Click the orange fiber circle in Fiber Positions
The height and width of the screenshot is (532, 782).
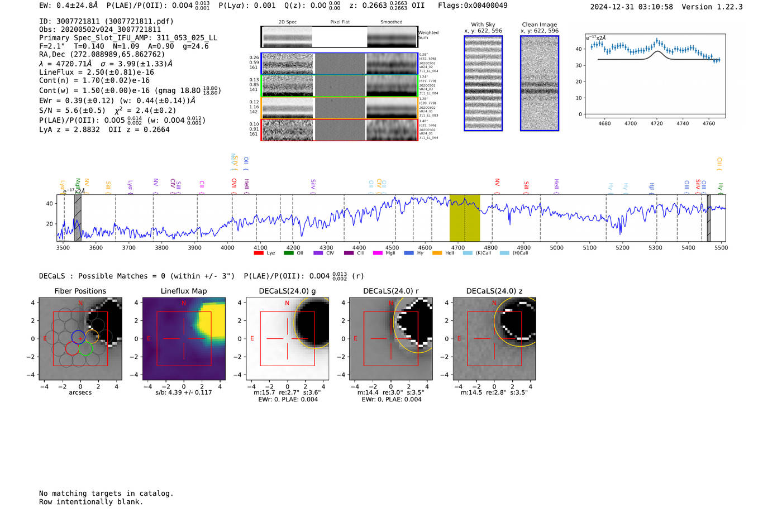[x=92, y=336]
